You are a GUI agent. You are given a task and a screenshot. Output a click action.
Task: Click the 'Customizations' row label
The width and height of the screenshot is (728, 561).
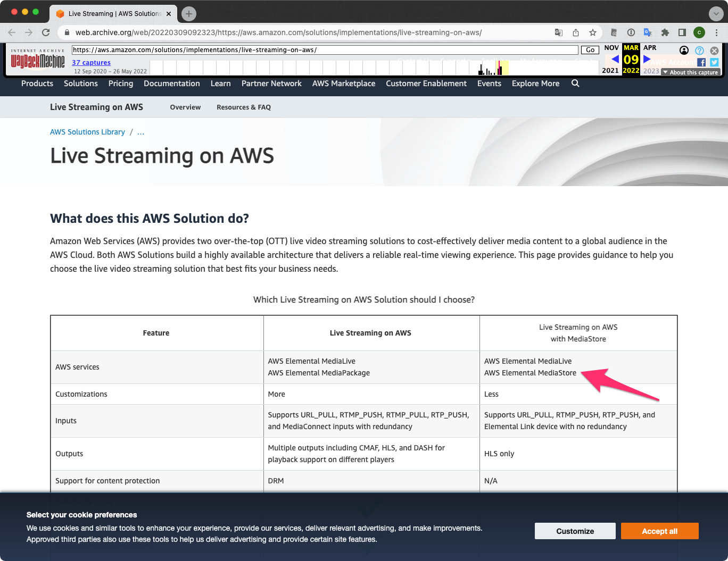[81, 394]
